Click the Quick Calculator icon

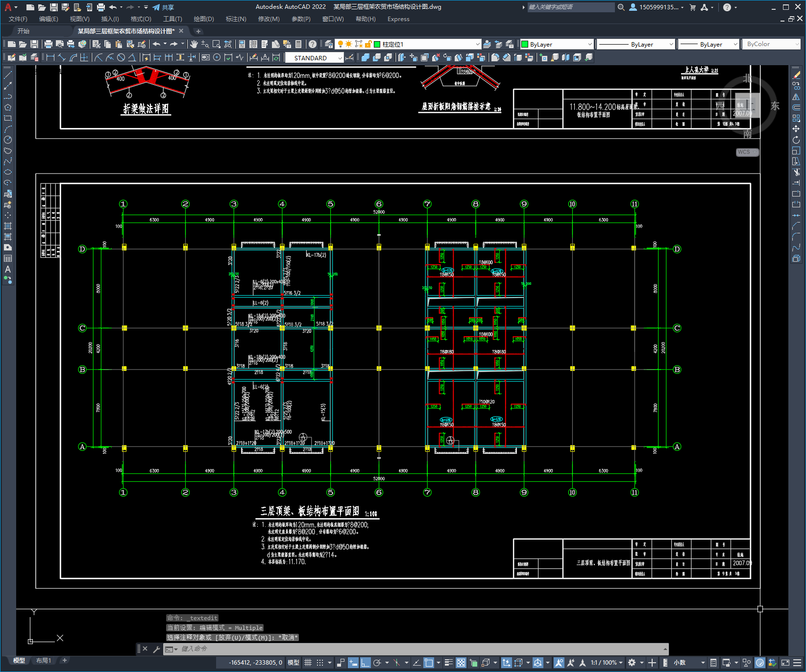[x=298, y=44]
